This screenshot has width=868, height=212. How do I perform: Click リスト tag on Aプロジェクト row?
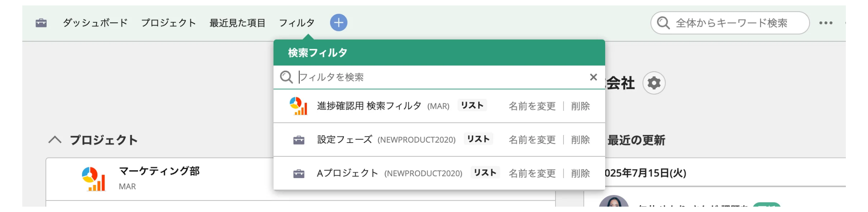click(485, 172)
